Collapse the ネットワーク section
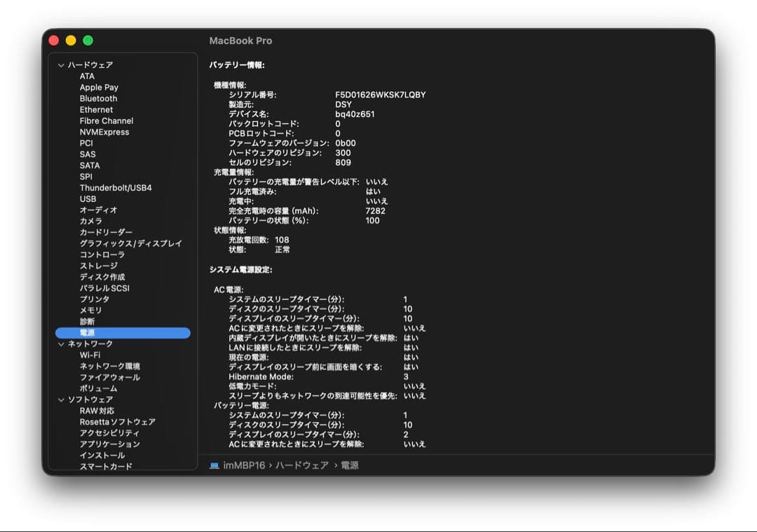This screenshot has width=757, height=532. (x=60, y=343)
